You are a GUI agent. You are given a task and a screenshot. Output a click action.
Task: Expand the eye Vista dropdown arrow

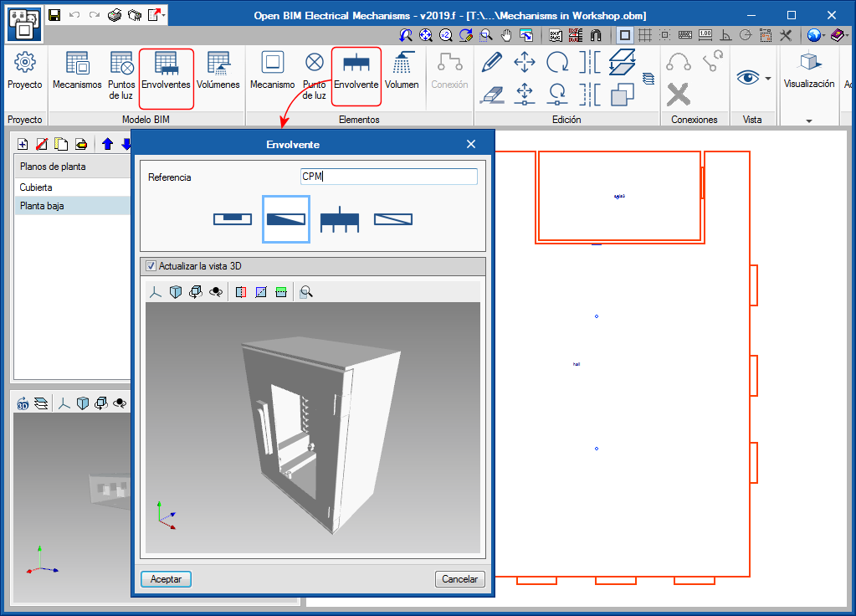point(768,79)
